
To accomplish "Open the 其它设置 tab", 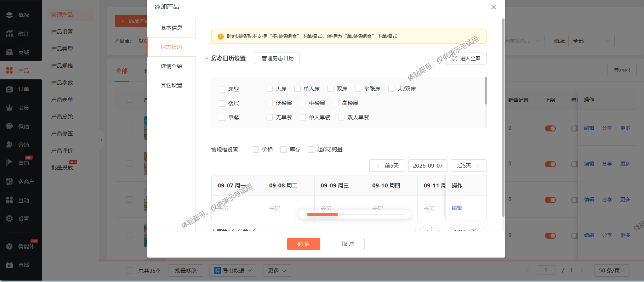I will tap(171, 85).
